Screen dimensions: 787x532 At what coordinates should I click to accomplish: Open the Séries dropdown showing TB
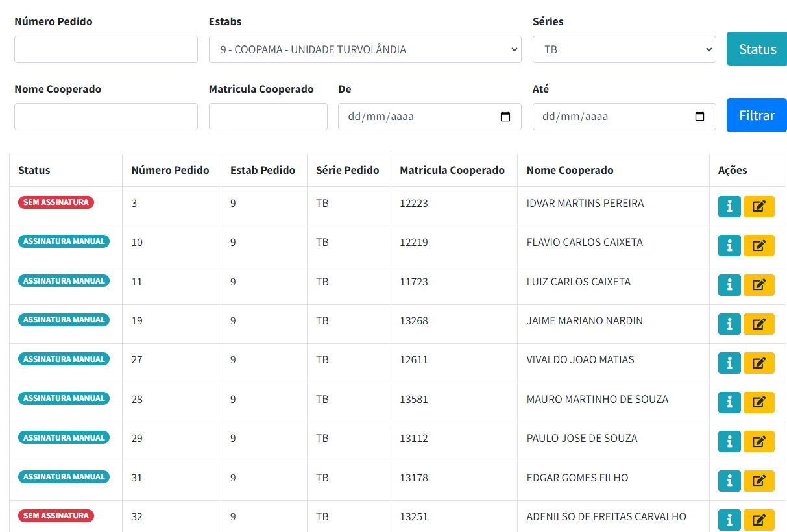click(624, 49)
